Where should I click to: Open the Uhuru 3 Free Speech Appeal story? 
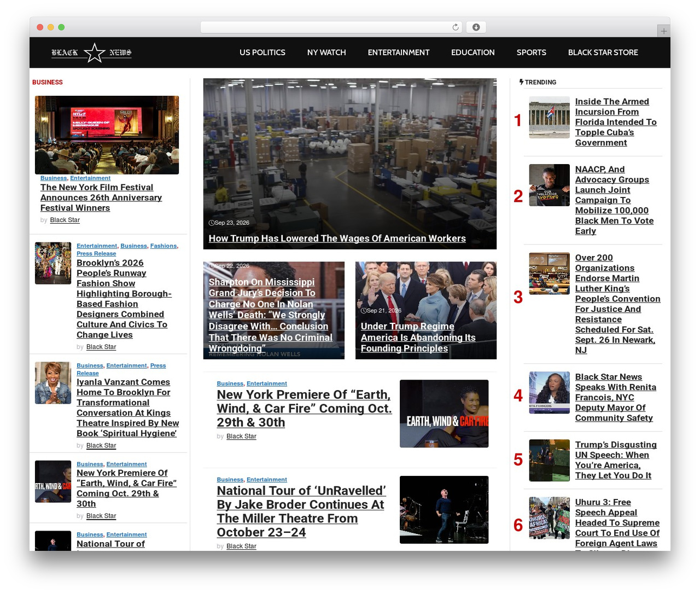[617, 523]
